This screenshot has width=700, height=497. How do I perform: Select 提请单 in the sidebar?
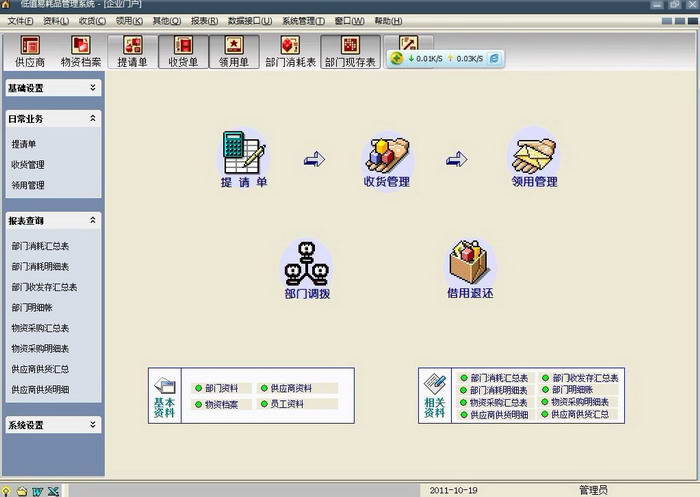[24, 144]
